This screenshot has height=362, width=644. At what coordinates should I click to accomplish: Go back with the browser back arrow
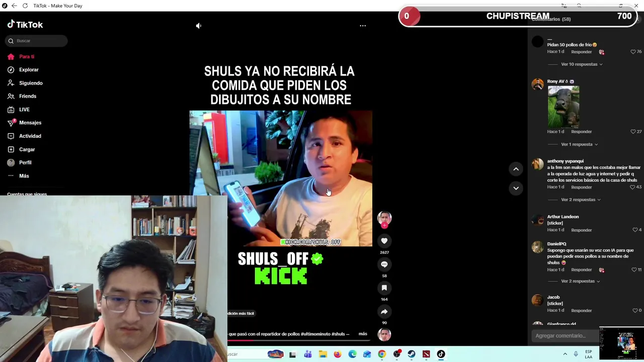[14, 6]
